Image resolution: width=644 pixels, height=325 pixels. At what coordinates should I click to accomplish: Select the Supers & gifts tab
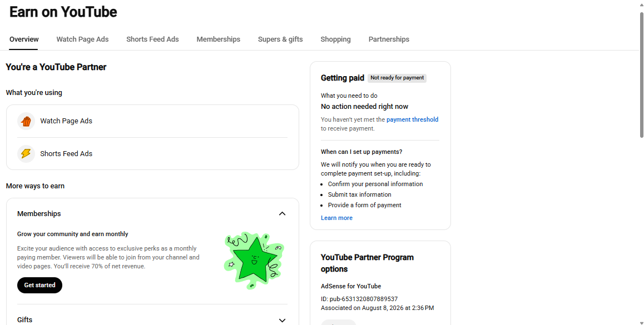[280, 39]
